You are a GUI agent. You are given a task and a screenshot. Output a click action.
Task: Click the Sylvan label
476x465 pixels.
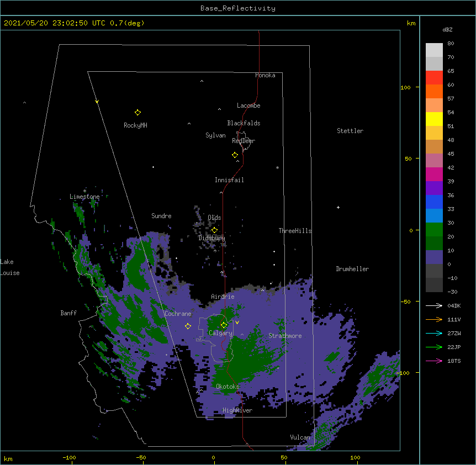coord(215,135)
